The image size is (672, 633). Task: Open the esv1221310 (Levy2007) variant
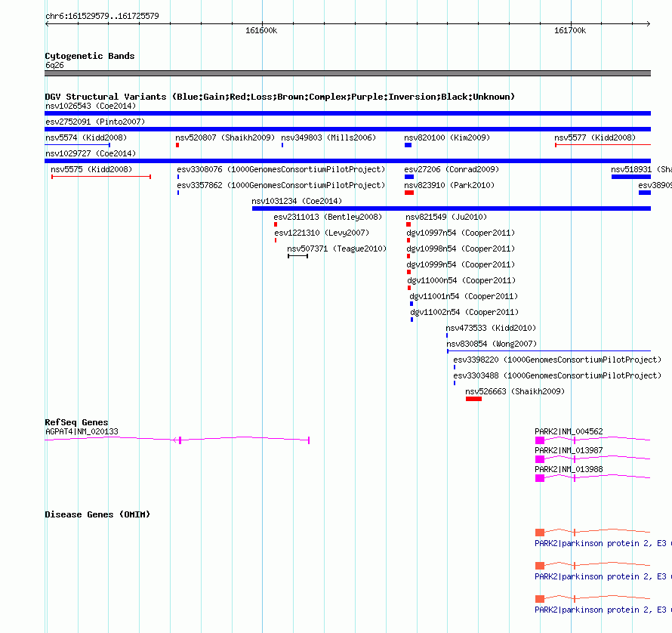click(x=322, y=233)
